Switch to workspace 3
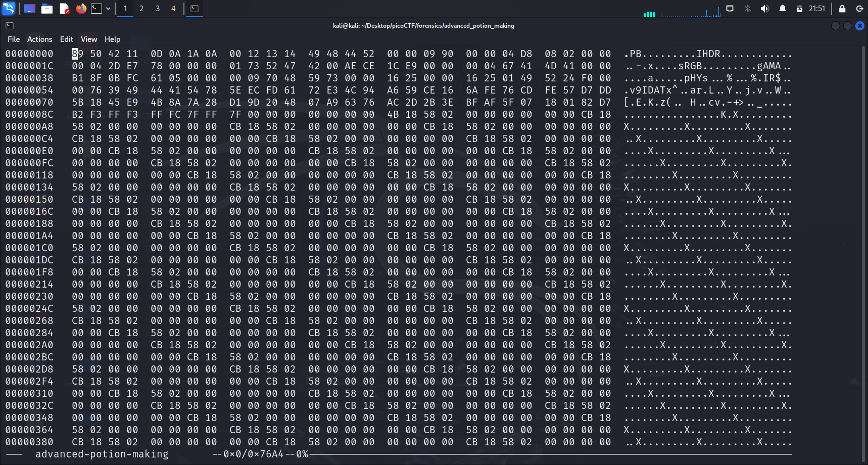The image size is (868, 465). tap(158, 9)
